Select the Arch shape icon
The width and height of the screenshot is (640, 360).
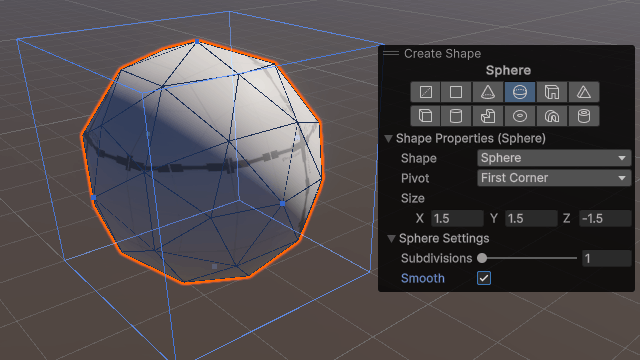[552, 116]
